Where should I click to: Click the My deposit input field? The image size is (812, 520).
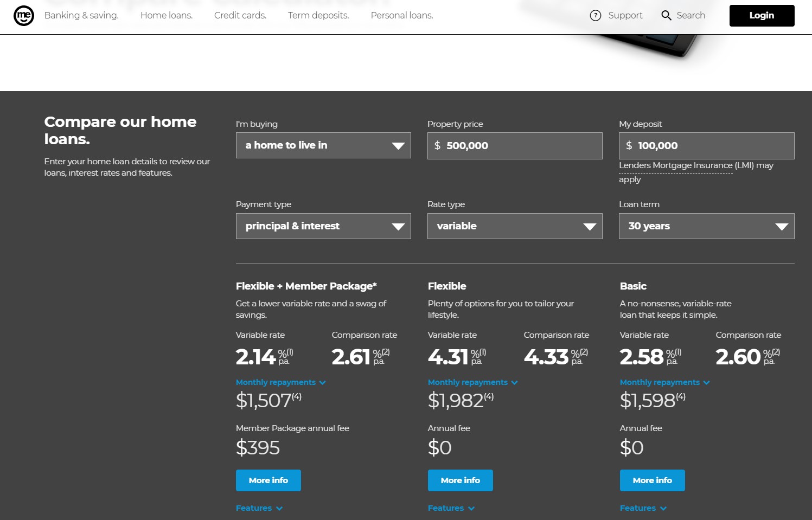(706, 146)
